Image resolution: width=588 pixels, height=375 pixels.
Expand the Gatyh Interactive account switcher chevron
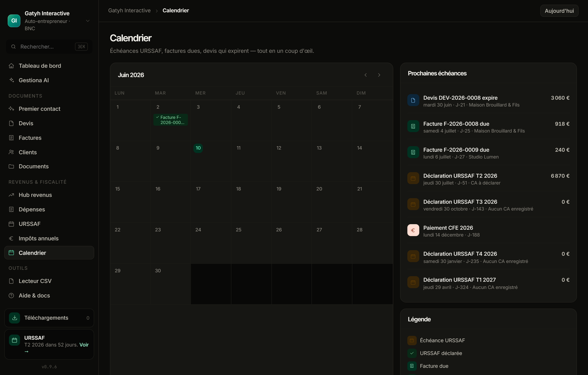88,21
